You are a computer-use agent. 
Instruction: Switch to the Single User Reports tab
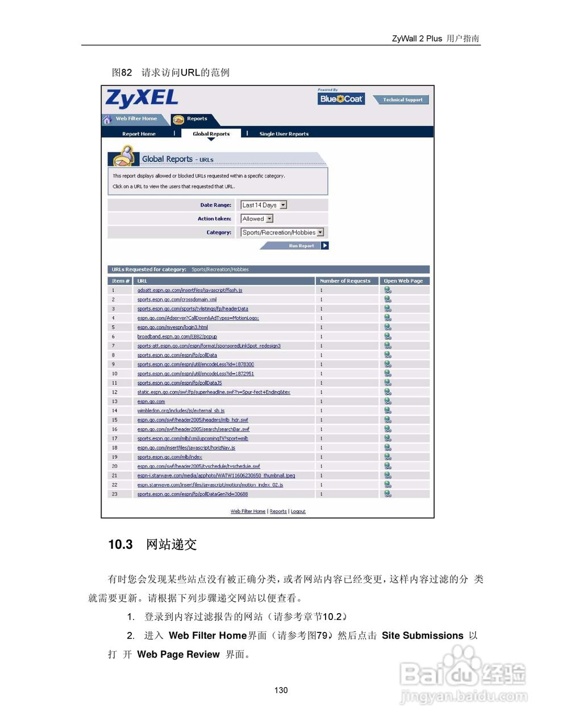click(x=283, y=133)
